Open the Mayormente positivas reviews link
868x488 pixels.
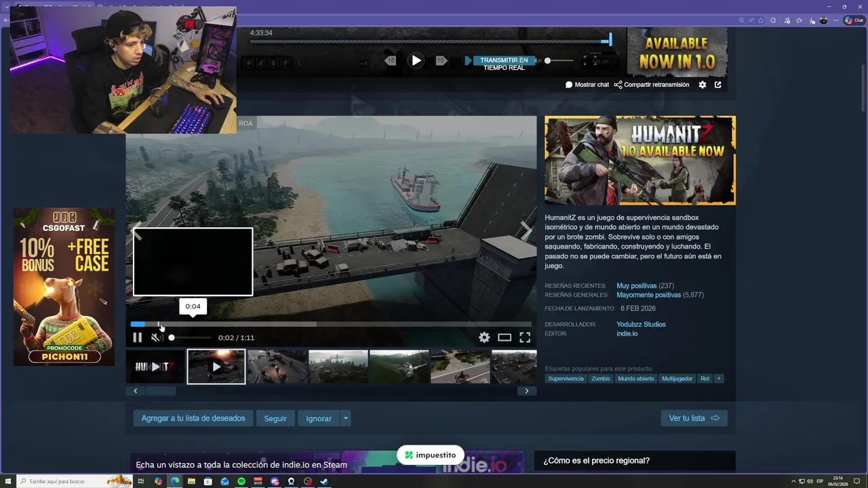648,296
